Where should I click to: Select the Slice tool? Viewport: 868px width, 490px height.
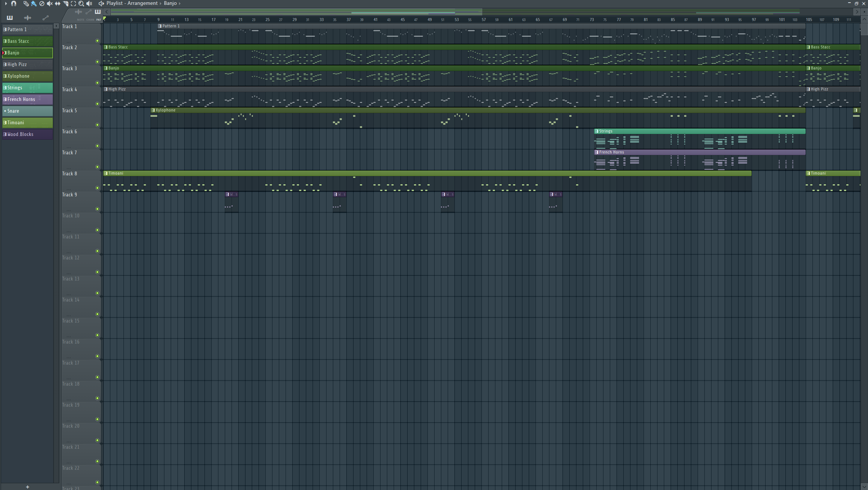(66, 3)
